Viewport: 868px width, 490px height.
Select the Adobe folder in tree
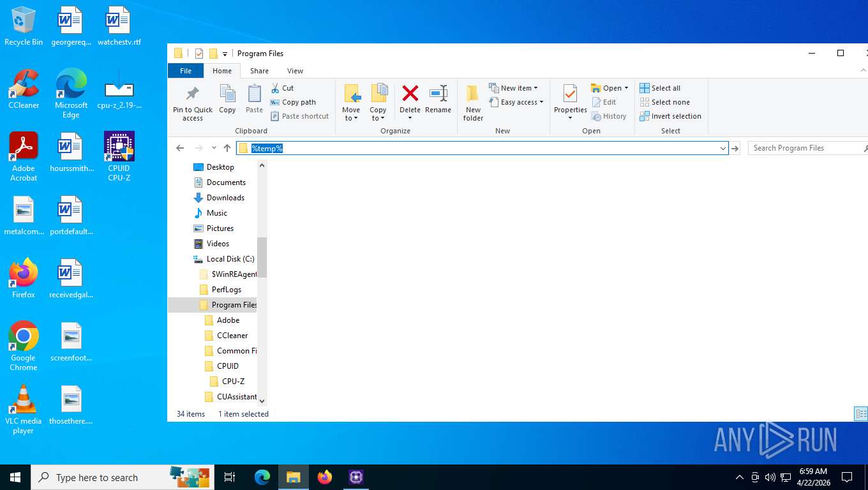[228, 320]
